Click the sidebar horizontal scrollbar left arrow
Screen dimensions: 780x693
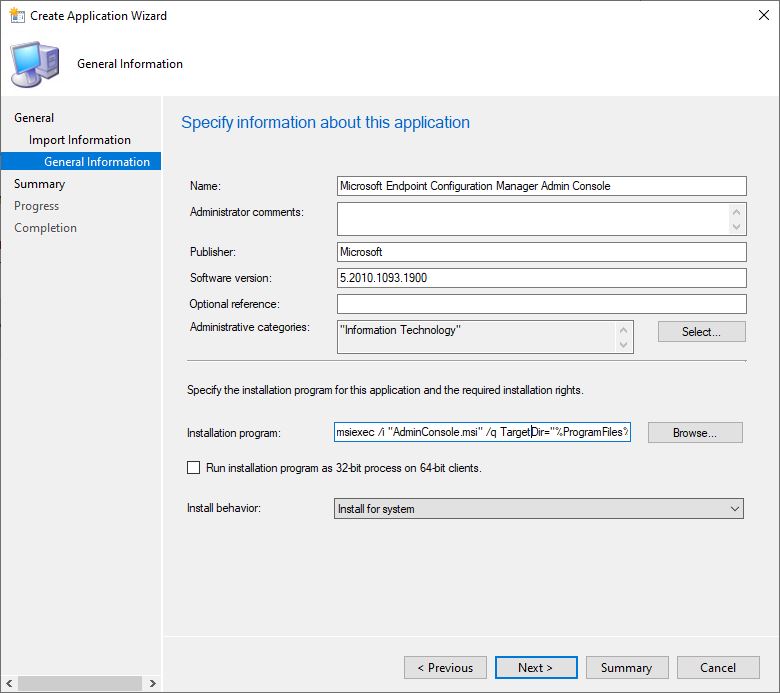tap(9, 684)
